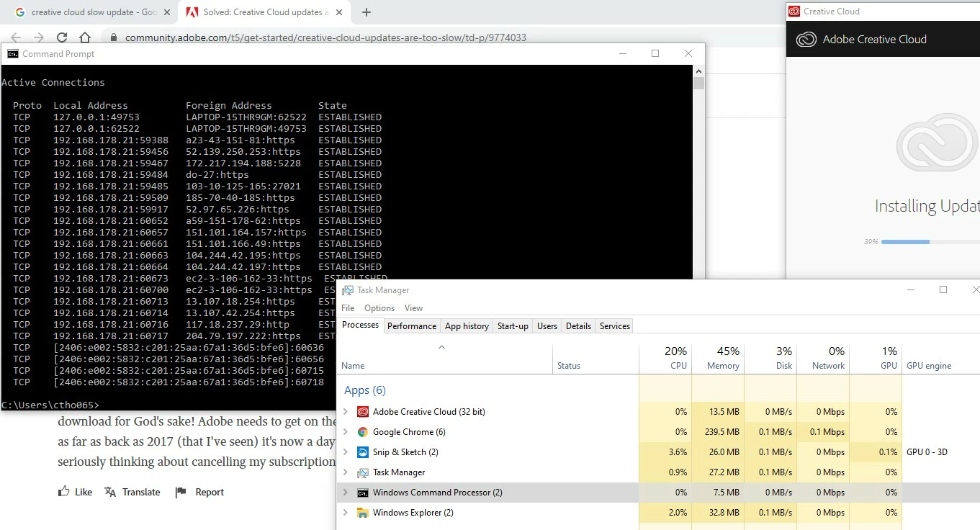
Task: Click the Translate icon in forum post
Action: pos(110,492)
